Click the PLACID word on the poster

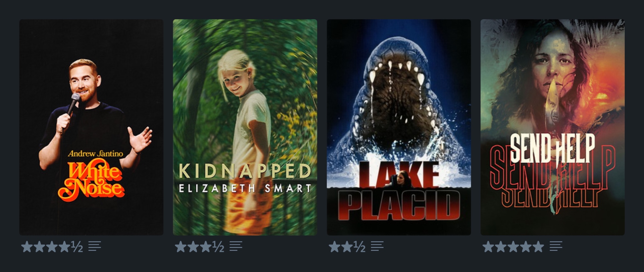tap(399, 206)
